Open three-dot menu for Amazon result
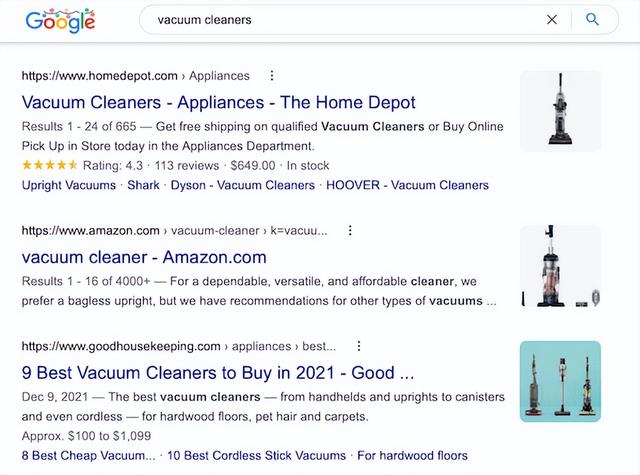The width and height of the screenshot is (640, 475). pyautogui.click(x=350, y=230)
